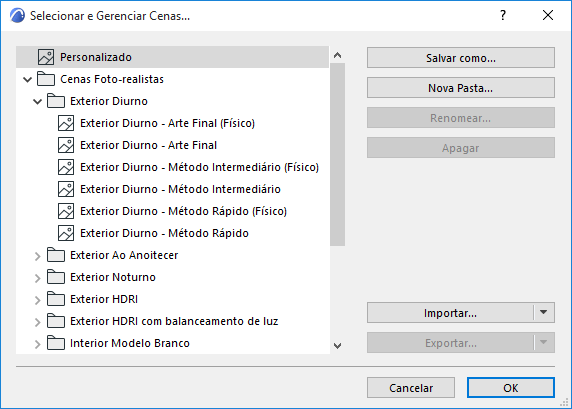Click the Arte Final (Físico) scene icon
The image size is (572, 409).
click(x=66, y=123)
